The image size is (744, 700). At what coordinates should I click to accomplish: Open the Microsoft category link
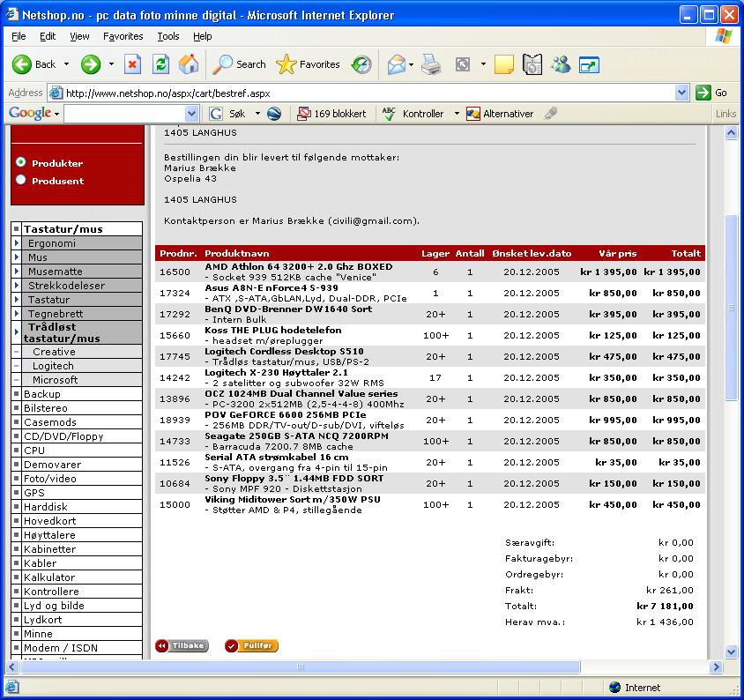click(x=55, y=380)
